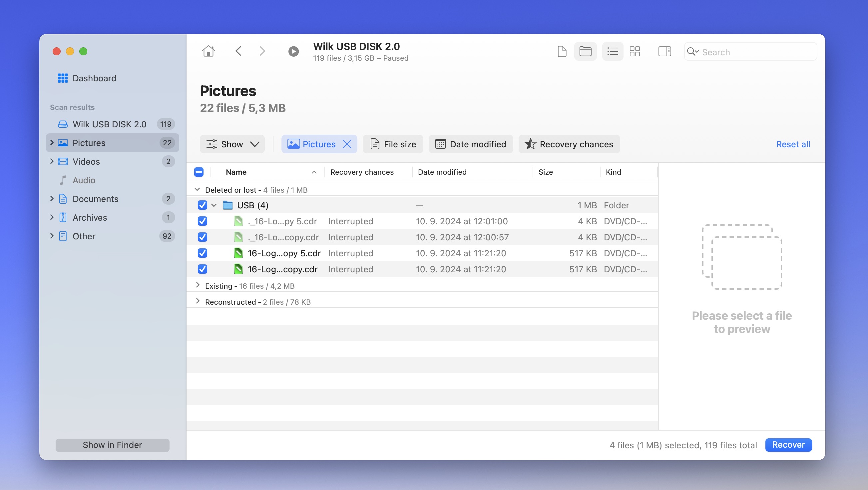The height and width of the screenshot is (490, 868).
Task: Select the Pictures category in sidebar
Action: tap(113, 143)
